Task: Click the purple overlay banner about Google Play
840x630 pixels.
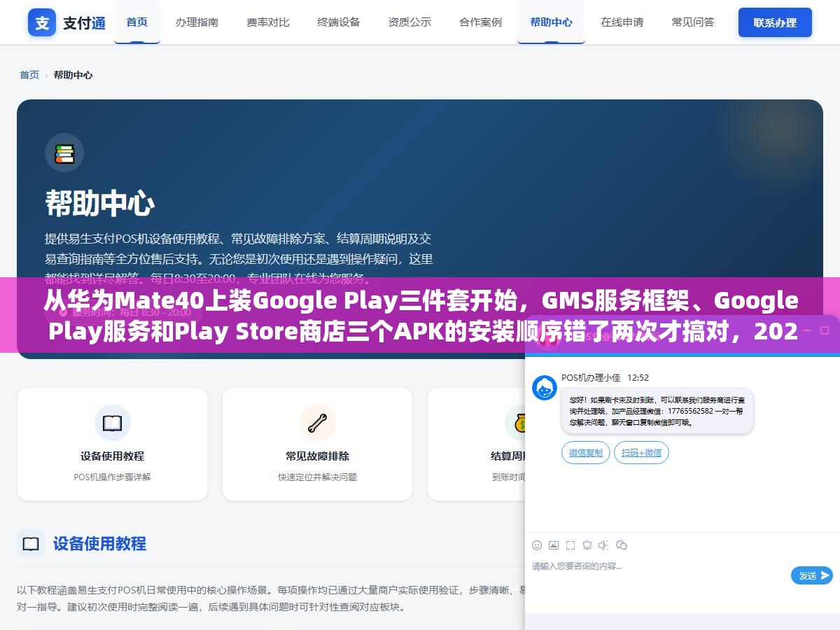Action: pyautogui.click(x=420, y=315)
